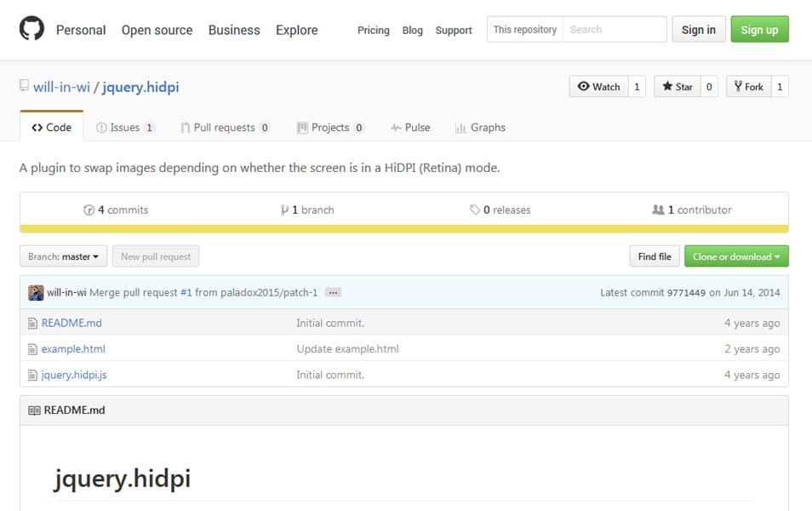Open the example.html file
Screen dimensions: 812x511
pos(73,348)
